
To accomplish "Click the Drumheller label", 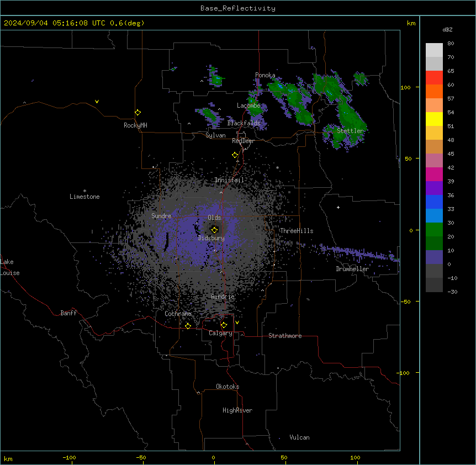I will click(x=352, y=269).
